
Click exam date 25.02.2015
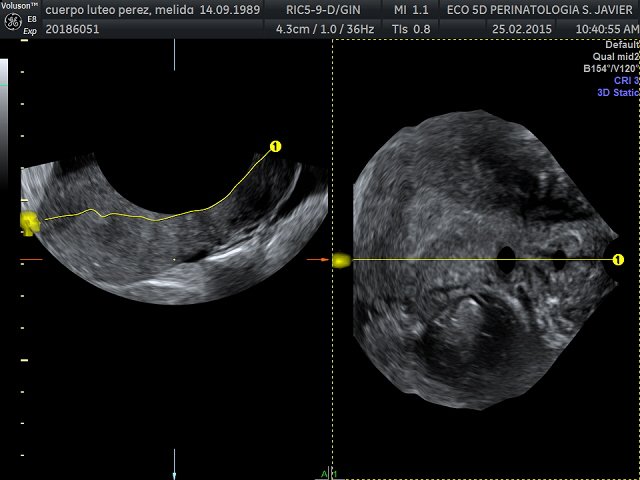click(x=522, y=29)
